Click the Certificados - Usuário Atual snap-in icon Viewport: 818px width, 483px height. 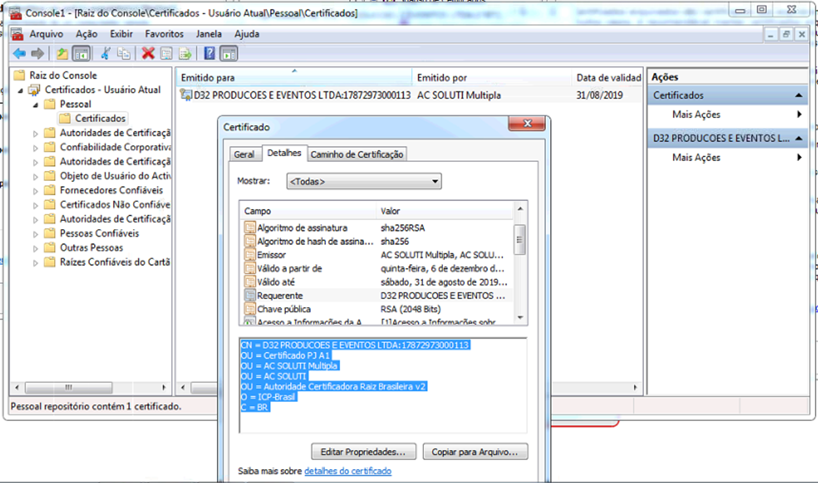click(34, 90)
